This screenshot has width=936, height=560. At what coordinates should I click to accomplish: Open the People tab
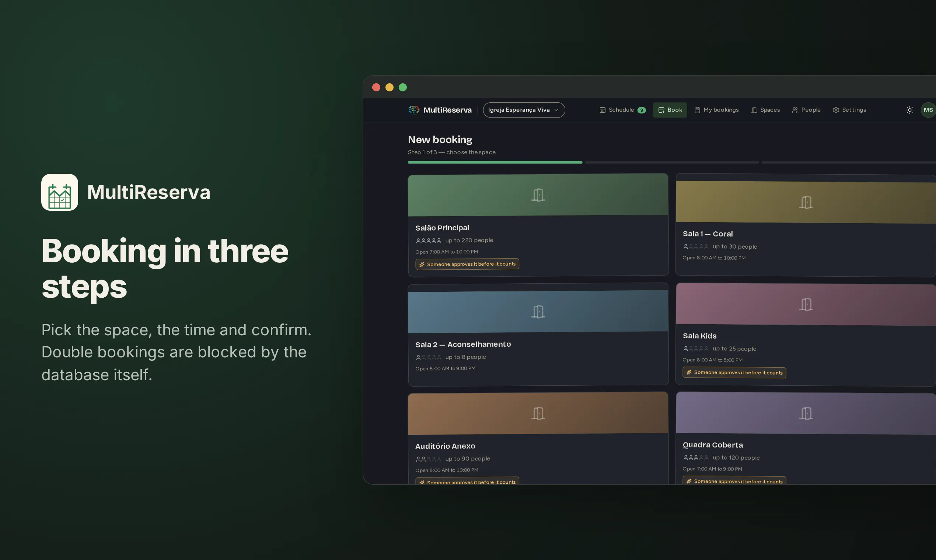(x=806, y=110)
